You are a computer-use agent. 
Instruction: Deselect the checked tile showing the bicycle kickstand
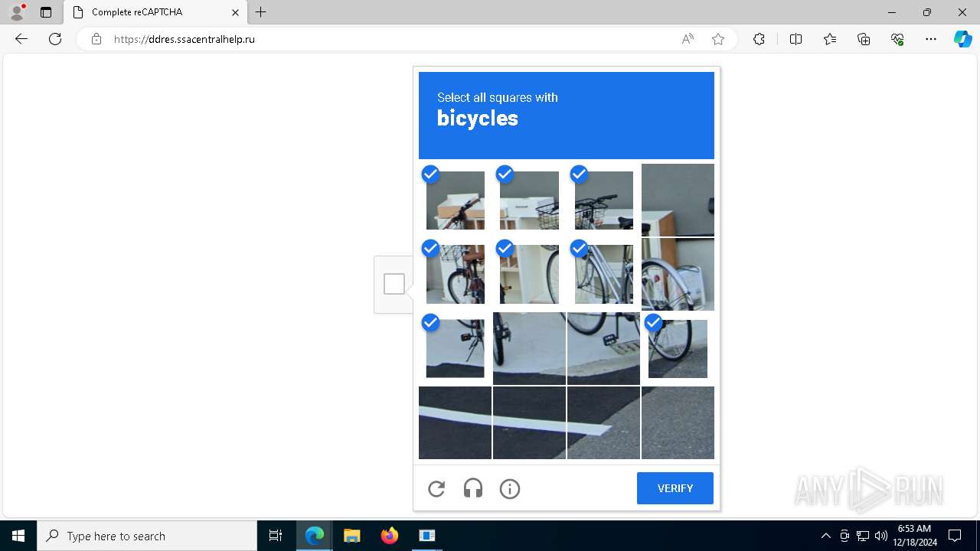pyautogui.click(x=455, y=348)
